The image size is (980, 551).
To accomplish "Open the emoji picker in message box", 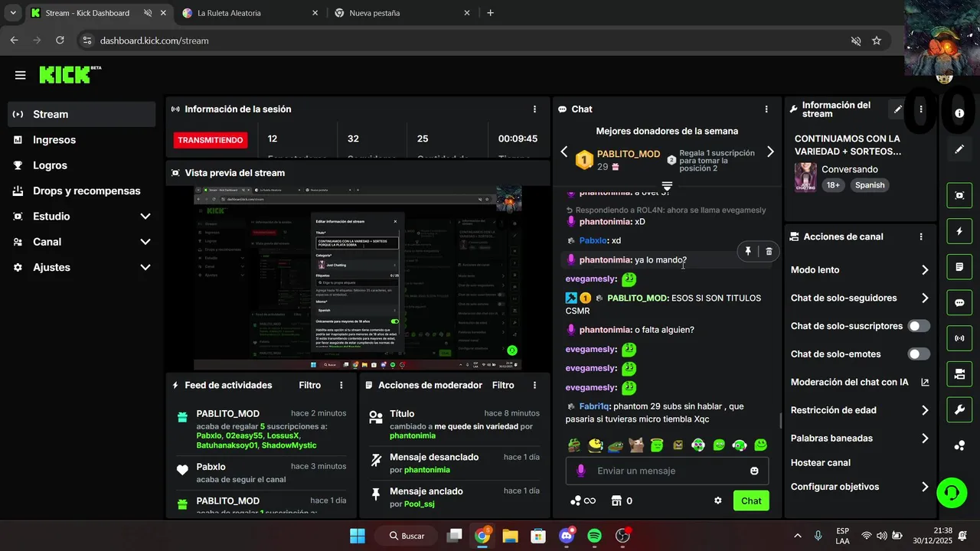I will 754,471.
